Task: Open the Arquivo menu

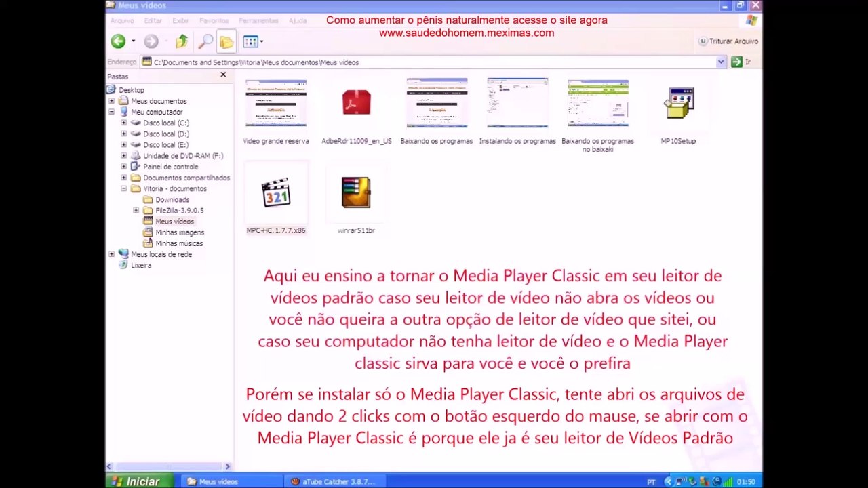Action: coord(122,21)
